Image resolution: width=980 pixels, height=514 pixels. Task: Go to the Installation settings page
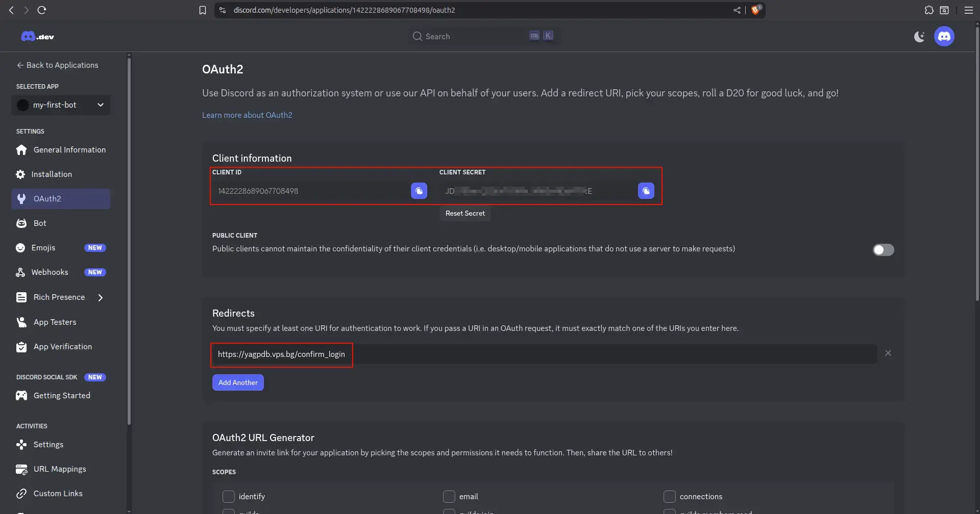coord(52,174)
